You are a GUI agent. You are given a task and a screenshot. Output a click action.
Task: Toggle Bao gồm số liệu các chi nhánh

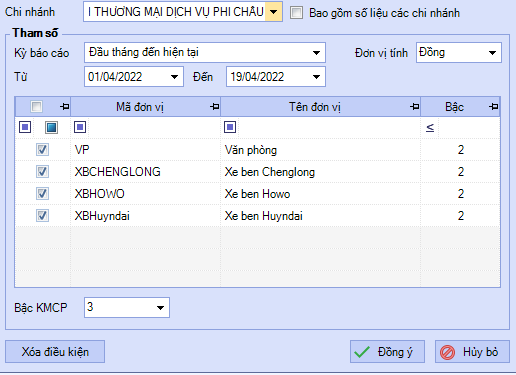pos(296,13)
